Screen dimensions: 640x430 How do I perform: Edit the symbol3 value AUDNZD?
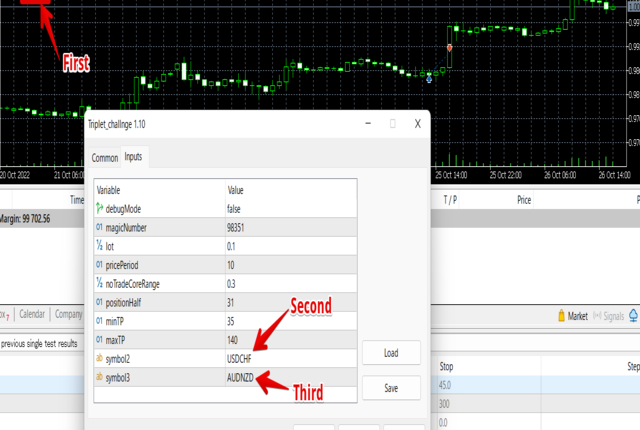point(240,377)
